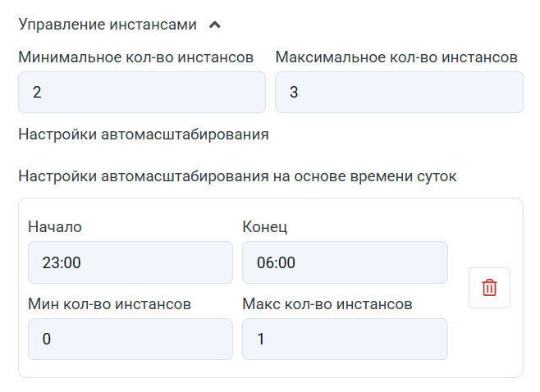This screenshot has height=392, width=540.
Task: Edit the Начало time field
Action: (x=130, y=262)
